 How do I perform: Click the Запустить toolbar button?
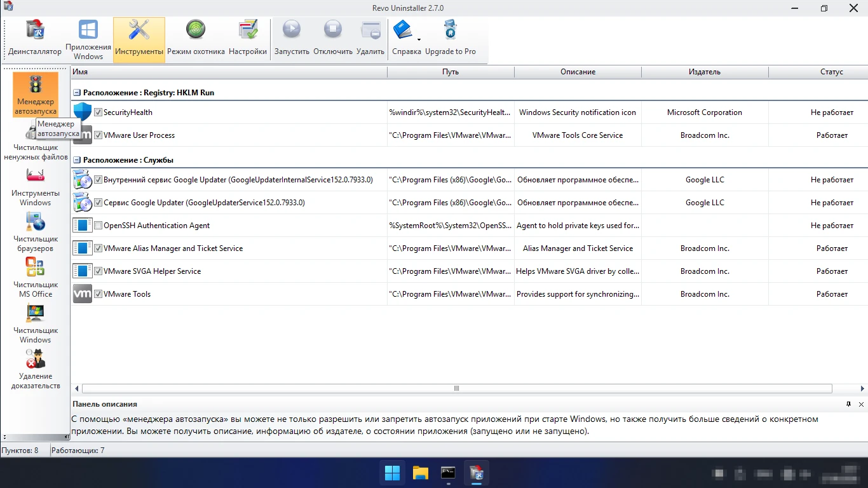(292, 39)
